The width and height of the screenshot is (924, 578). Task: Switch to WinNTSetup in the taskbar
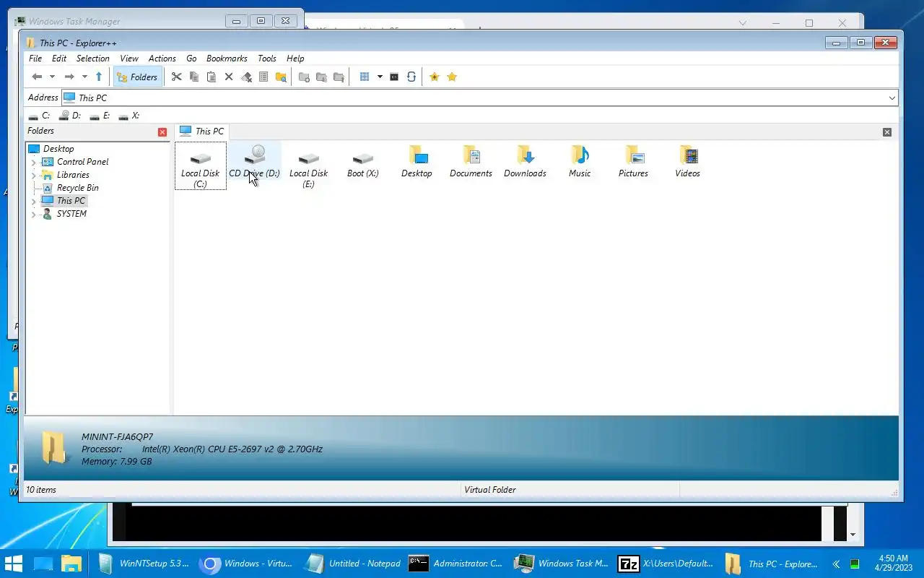click(x=142, y=564)
